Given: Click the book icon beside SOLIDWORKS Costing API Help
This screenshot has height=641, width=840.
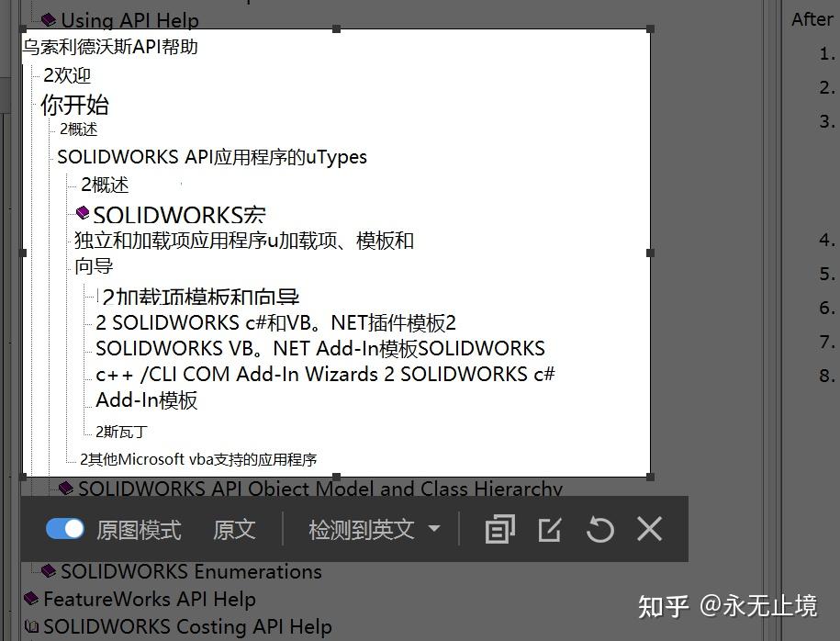Looking at the screenshot, I should click(x=34, y=627).
